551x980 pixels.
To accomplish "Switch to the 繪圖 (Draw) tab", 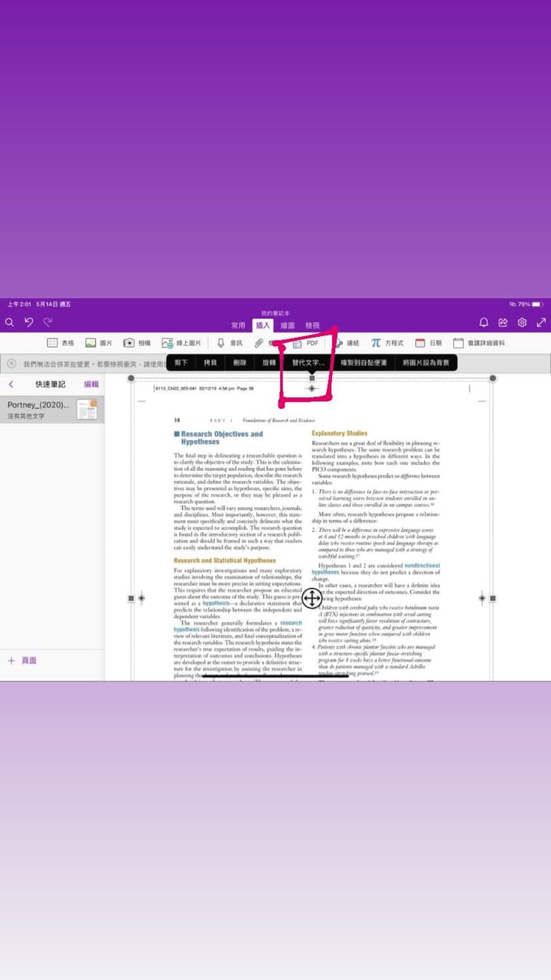I will [288, 325].
